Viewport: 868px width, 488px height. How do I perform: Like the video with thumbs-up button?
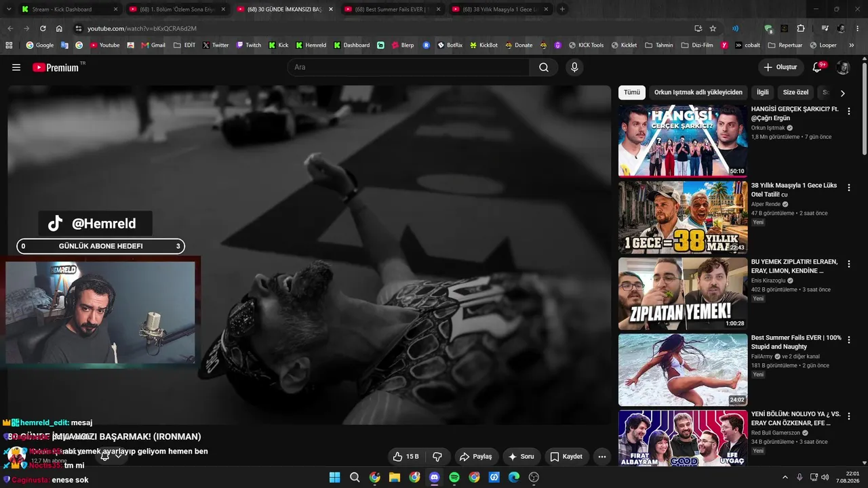coord(406,457)
